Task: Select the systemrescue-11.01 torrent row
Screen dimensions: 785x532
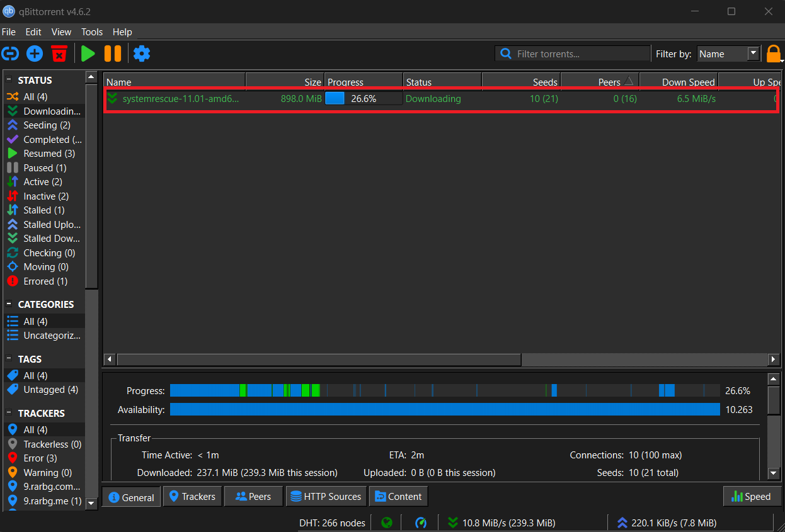Action: click(442, 98)
